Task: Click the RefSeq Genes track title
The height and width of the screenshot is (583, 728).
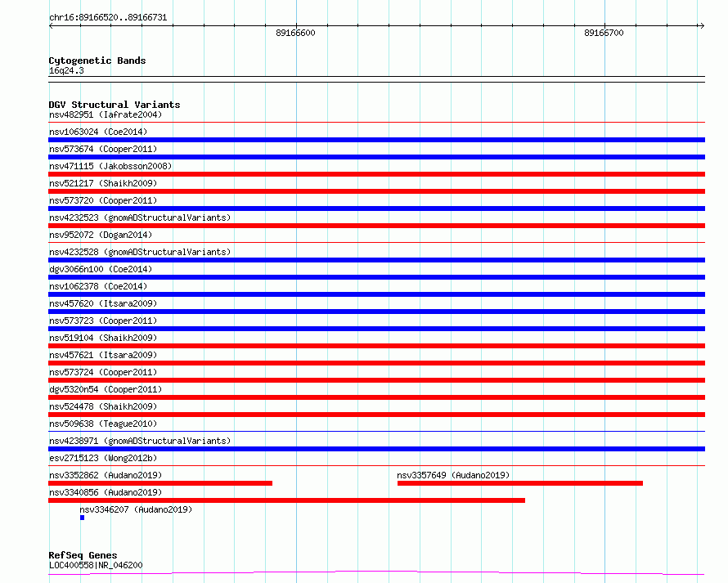Action: tap(83, 555)
